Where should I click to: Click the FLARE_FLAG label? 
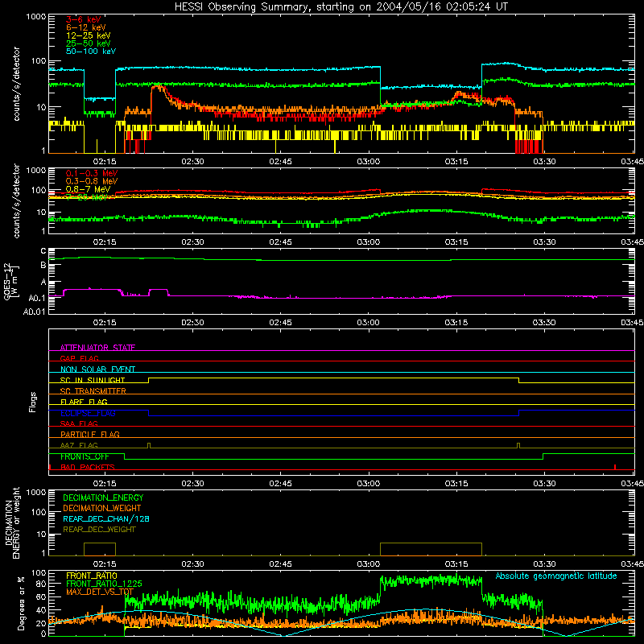pos(84,402)
